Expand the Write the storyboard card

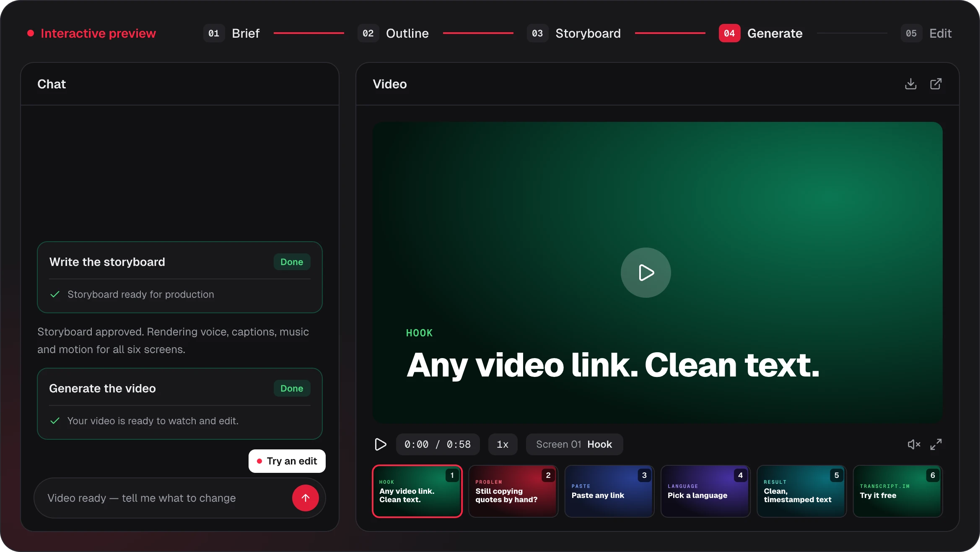pos(180,277)
